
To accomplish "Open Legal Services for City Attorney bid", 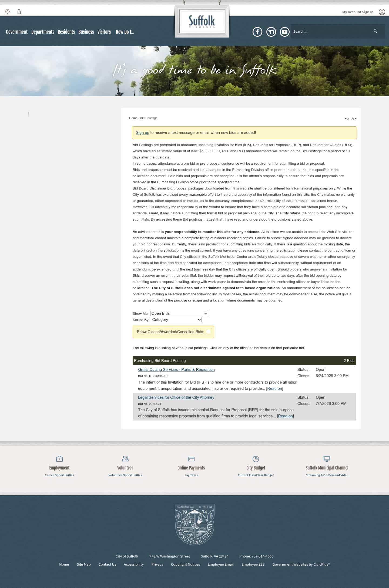I will (x=176, y=397).
